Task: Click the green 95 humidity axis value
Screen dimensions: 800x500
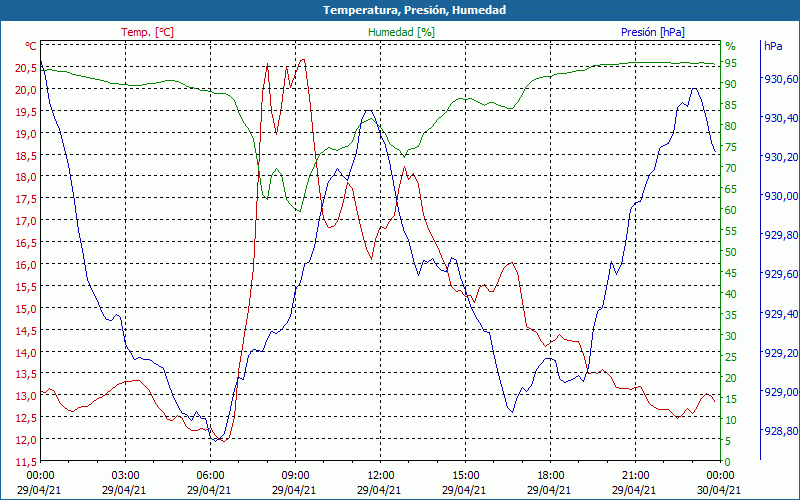Action: (731, 63)
